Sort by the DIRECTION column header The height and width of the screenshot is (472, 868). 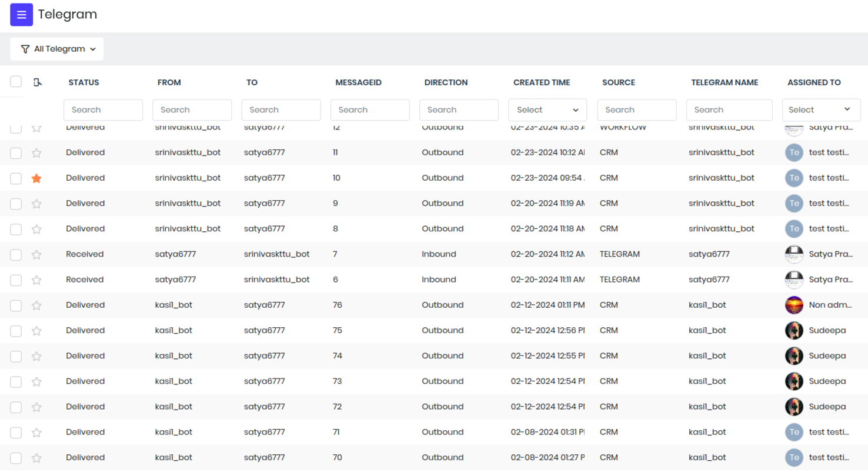[x=446, y=82]
